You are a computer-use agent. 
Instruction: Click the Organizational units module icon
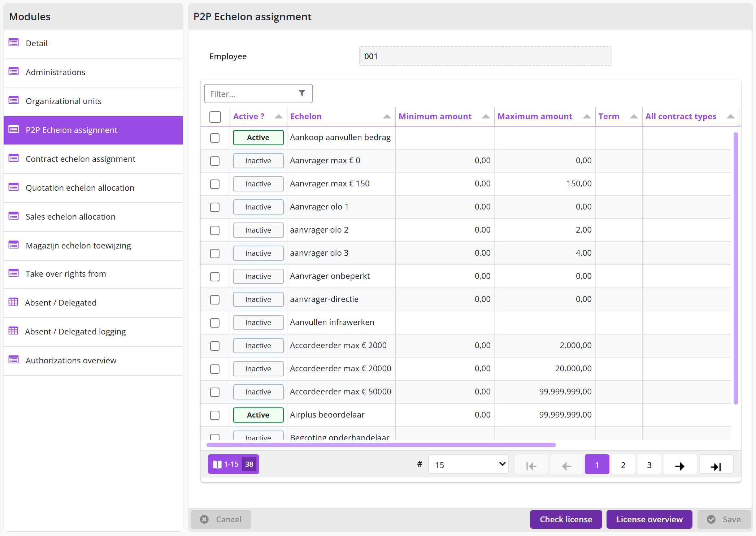coord(14,101)
